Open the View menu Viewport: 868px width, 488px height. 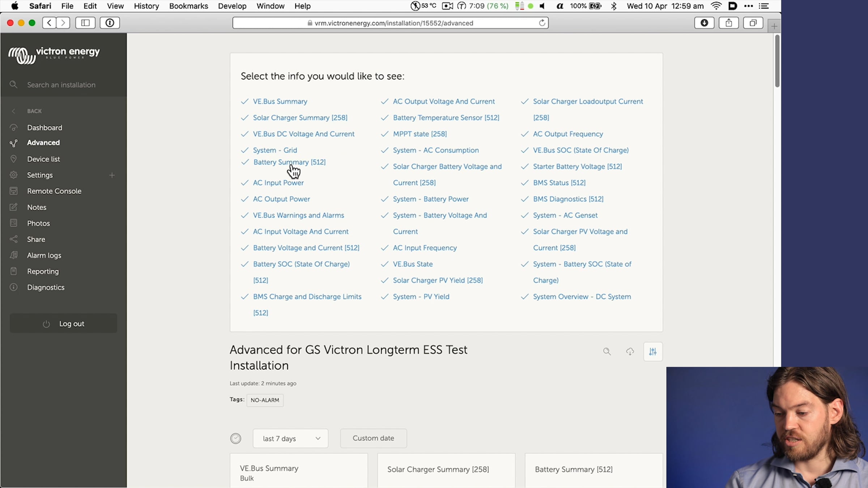[115, 6]
